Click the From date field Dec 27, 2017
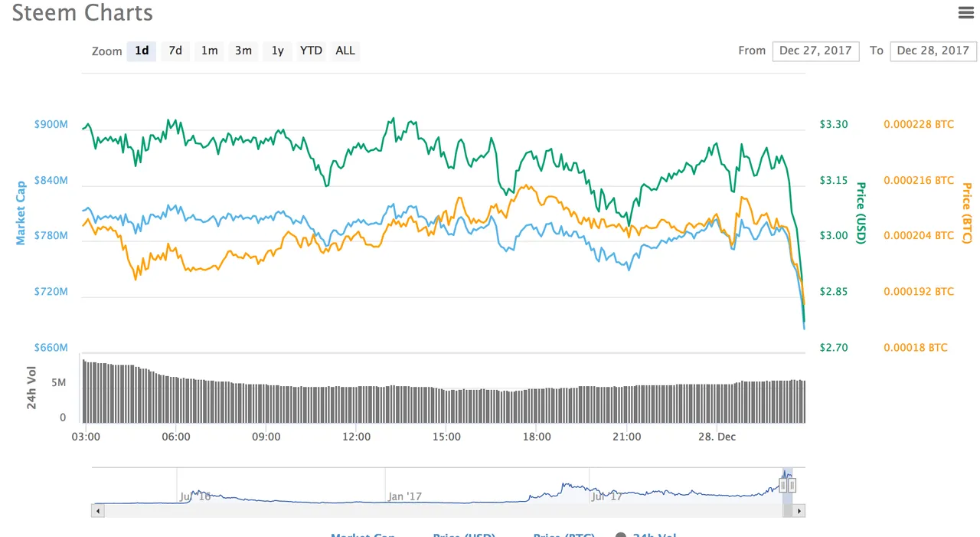 click(x=815, y=51)
